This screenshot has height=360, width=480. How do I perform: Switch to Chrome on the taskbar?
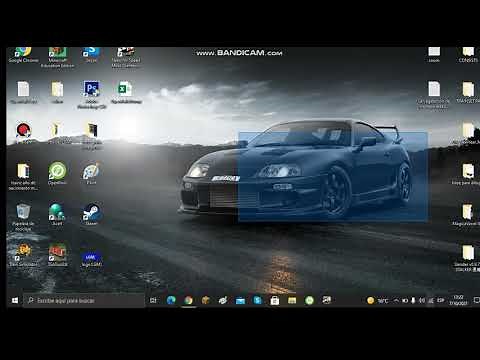coord(188,300)
